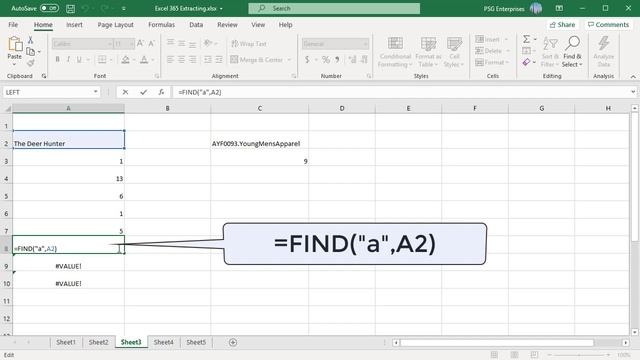The image size is (640, 360).
Task: Click cell A4 containing 13
Action: tap(69, 175)
